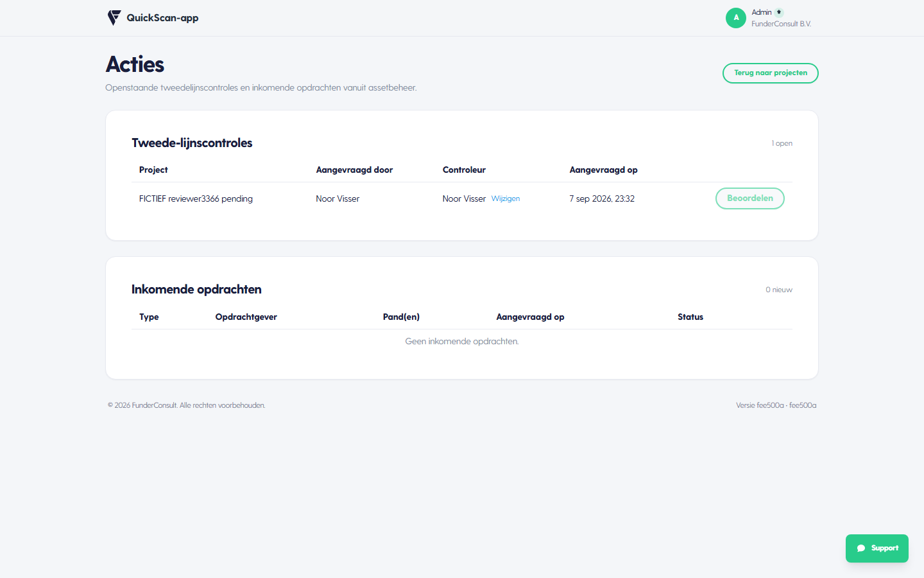The width and height of the screenshot is (924, 578).
Task: Click the '1 open' counter
Action: (782, 144)
